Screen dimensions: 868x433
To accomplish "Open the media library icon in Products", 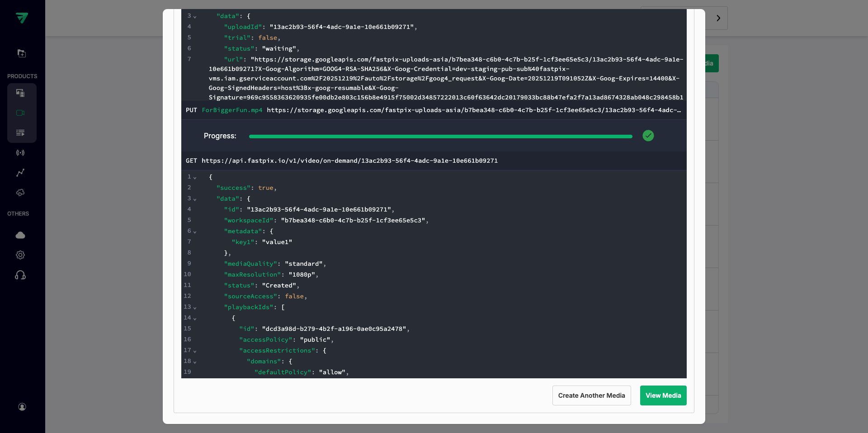I will (x=20, y=93).
